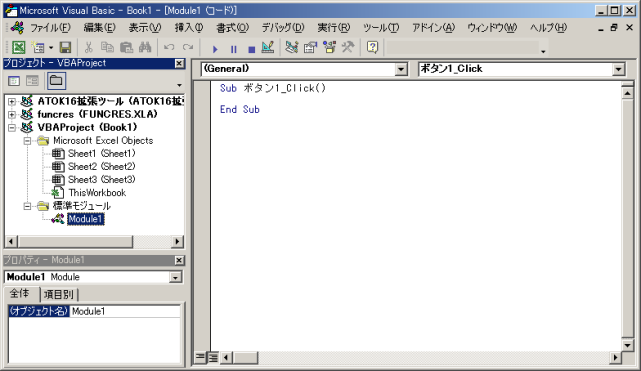Image resolution: width=641 pixels, height=371 pixels.
Task: Select Module1 in project tree
Action: 85,219
